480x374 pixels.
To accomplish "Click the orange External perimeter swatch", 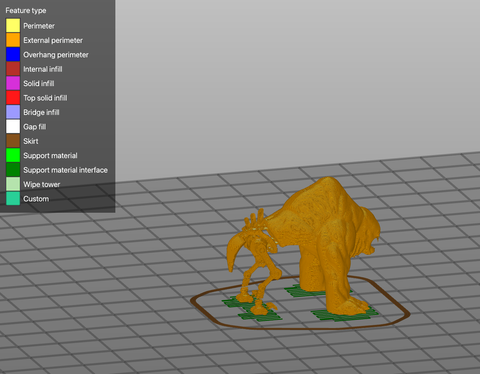I will pos(13,40).
